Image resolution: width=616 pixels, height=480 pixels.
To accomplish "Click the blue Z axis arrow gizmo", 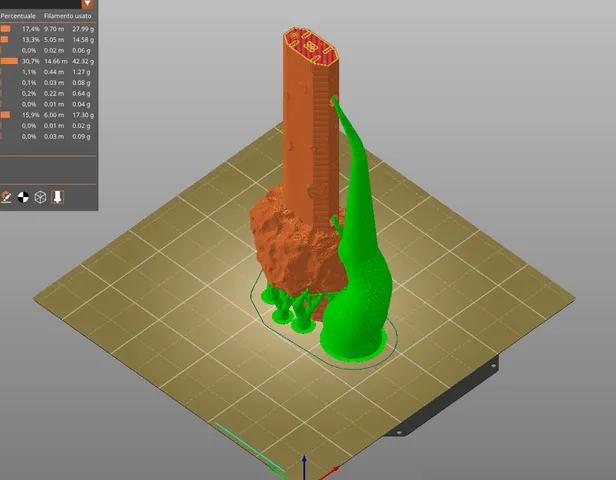I will click(304, 467).
